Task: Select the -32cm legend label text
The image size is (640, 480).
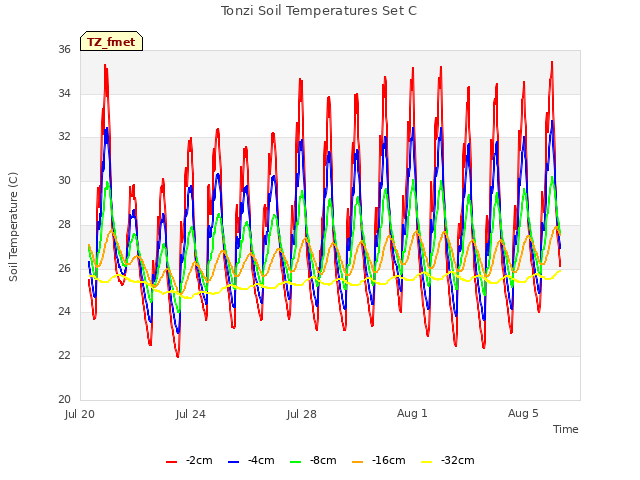Action: coord(458,460)
